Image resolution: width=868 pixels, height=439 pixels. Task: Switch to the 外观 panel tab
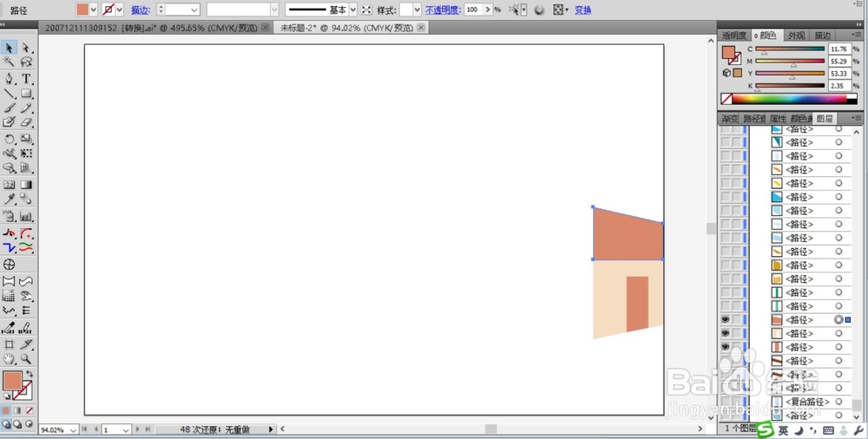(796, 36)
